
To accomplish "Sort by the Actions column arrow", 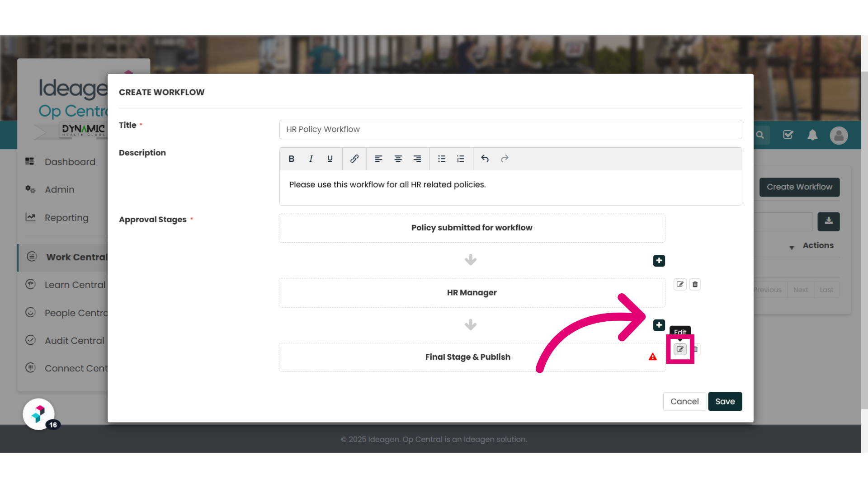I will point(792,248).
